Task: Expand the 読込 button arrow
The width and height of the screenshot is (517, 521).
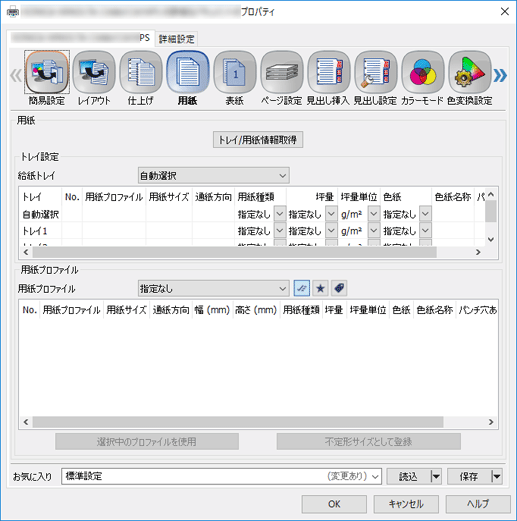Action: [x=436, y=476]
